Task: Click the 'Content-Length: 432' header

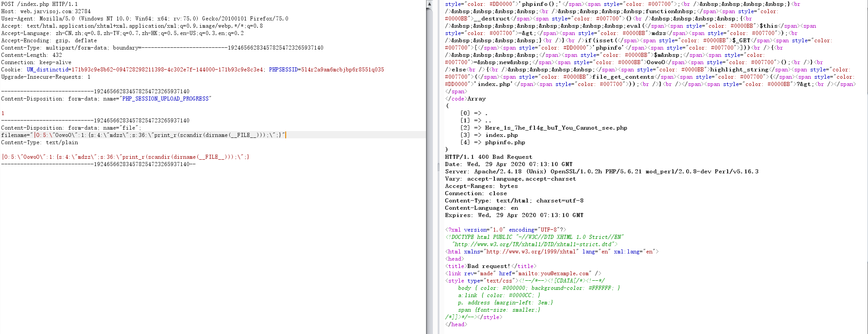Action: (x=31, y=55)
